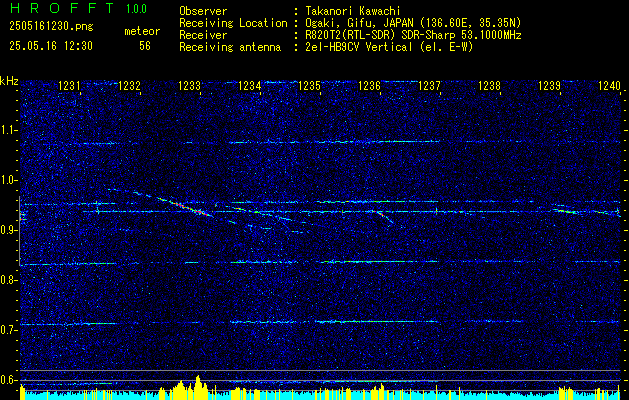Viewport: 629px width, 400px height.
Task: Click the Receiving antenna label
Action: pyautogui.click(x=230, y=47)
